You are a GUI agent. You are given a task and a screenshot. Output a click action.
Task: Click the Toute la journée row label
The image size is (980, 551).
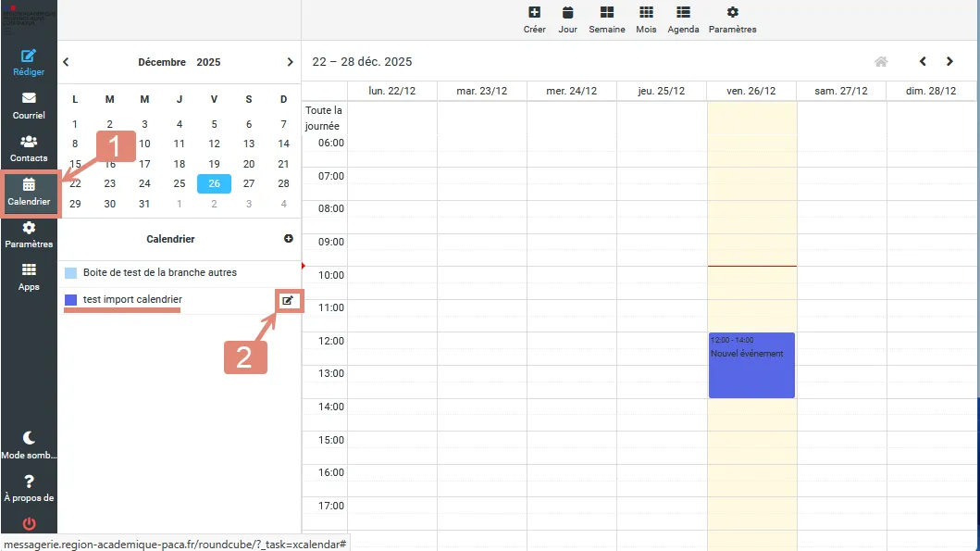tap(323, 118)
